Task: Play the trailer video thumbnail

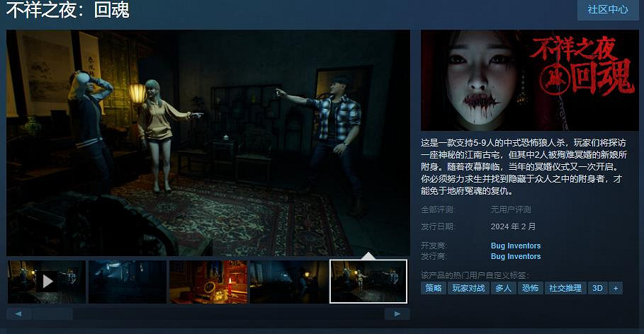Action: point(47,282)
